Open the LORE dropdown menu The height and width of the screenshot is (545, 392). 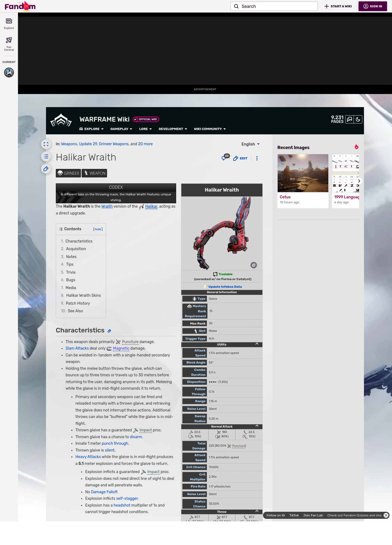tap(145, 129)
